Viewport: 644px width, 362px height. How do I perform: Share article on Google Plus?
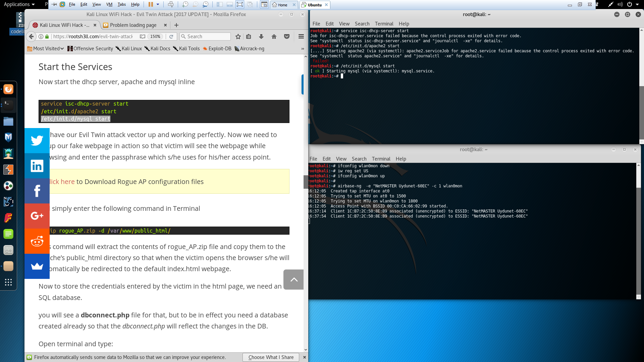point(37,216)
